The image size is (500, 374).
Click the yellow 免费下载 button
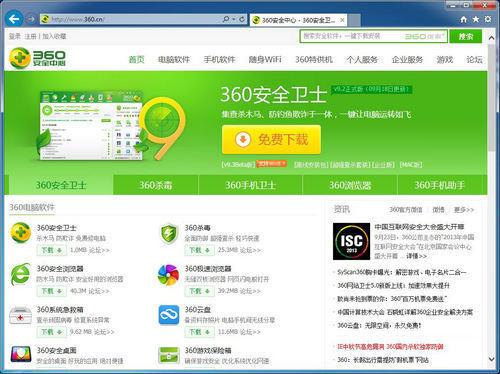[x=271, y=139]
